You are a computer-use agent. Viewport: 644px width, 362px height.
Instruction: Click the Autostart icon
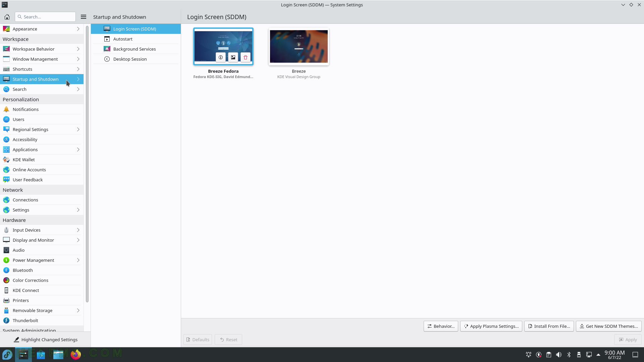pos(107,39)
